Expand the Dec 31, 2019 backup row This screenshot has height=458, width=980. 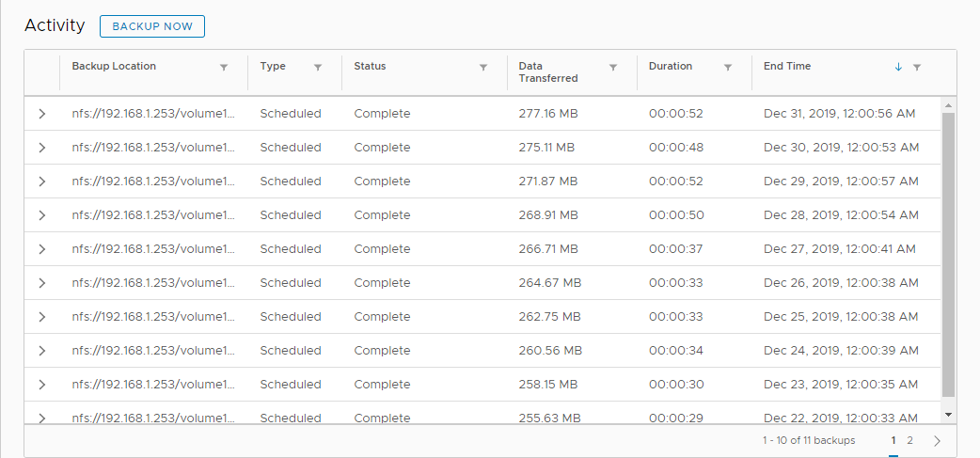[41, 114]
